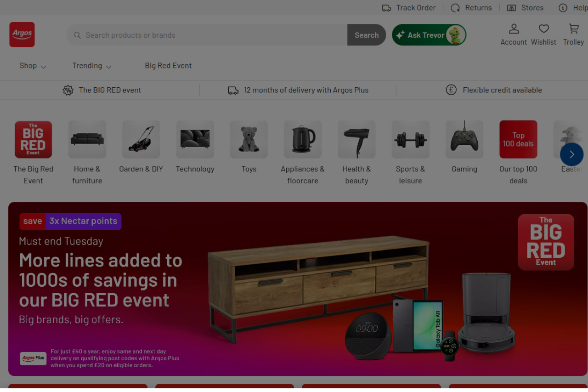Open the Account icon
This screenshot has height=392, width=588.
pos(514,29)
